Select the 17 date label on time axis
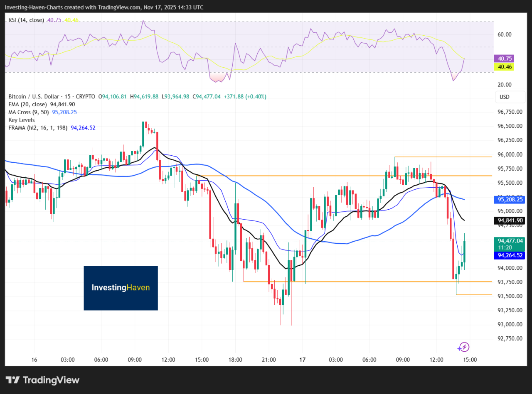 [302, 360]
